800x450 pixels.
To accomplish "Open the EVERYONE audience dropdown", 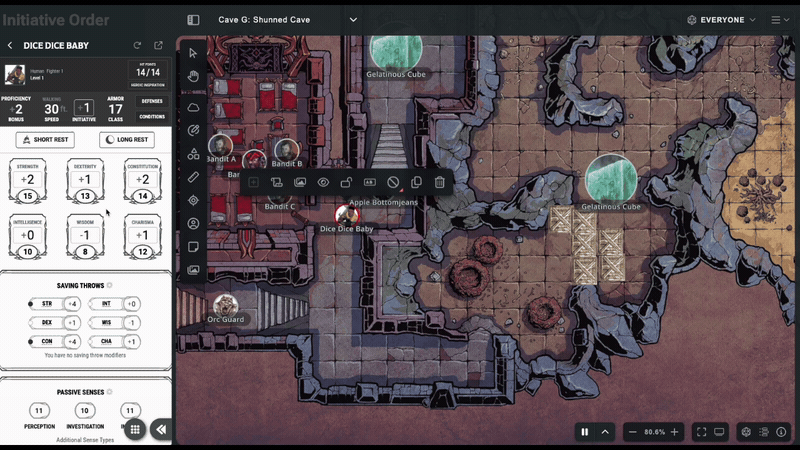I will (721, 20).
